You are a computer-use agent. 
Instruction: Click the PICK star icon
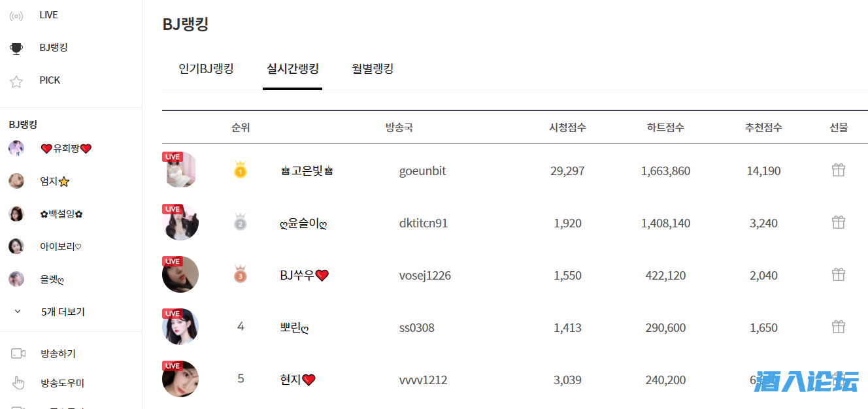pyautogui.click(x=16, y=81)
